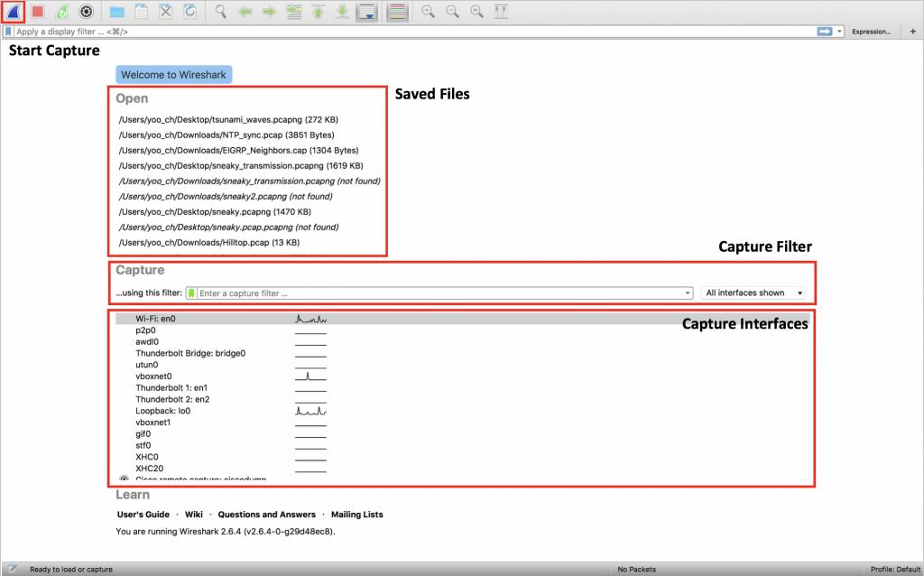Select the p2p0 interface
Image resolution: width=924 pixels, height=576 pixels.
coord(463,330)
